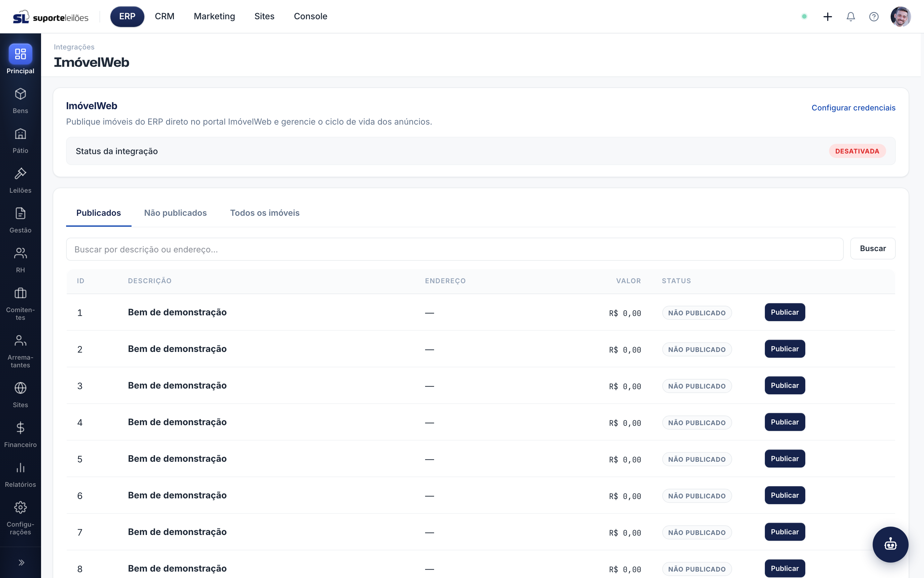This screenshot has width=924, height=578.
Task: Open the Configurações gear icon
Action: [x=20, y=507]
